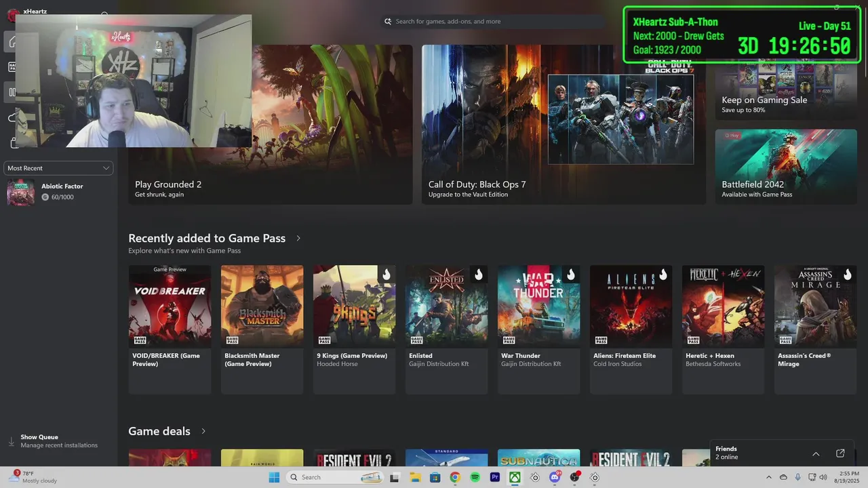Open the Game Pass sidebar icon
The height and width of the screenshot is (488, 868).
pyautogui.click(x=12, y=67)
